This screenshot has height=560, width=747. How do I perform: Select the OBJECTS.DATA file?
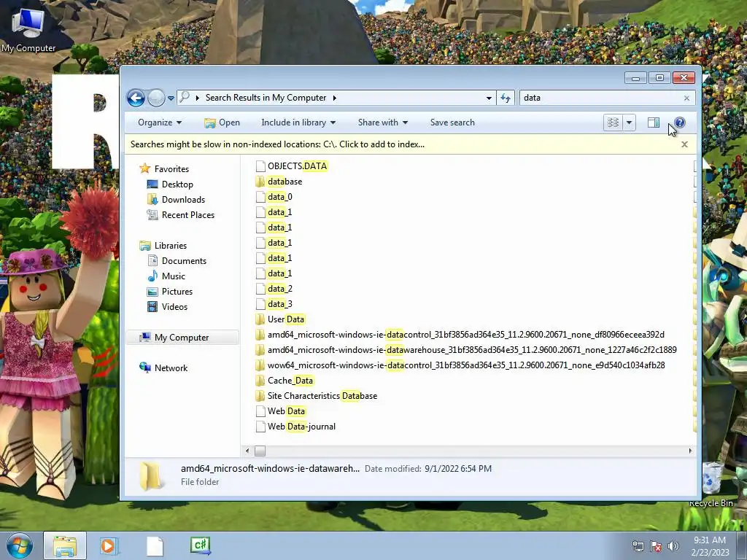pyautogui.click(x=291, y=166)
